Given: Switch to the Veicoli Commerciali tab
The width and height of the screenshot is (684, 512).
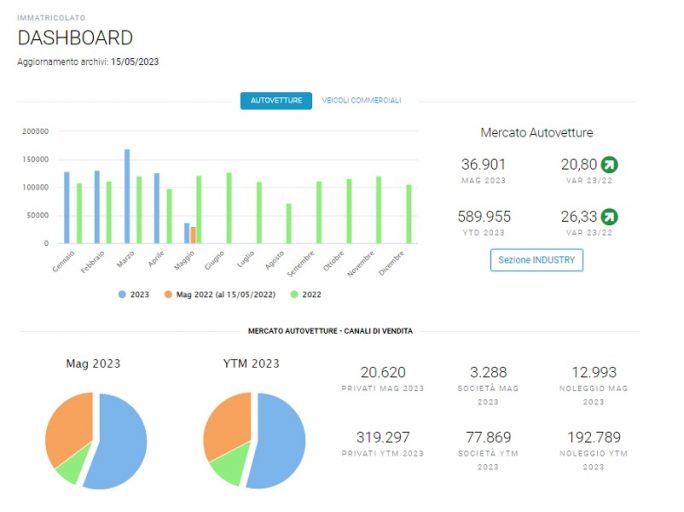Looking at the screenshot, I should pos(362,100).
